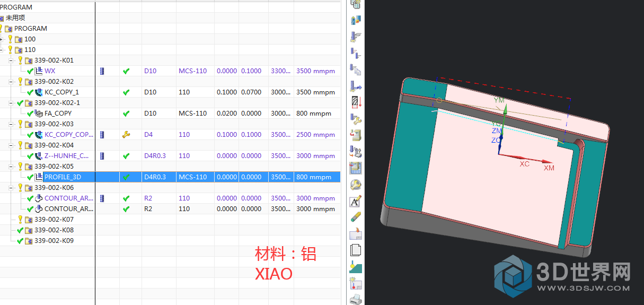Select the FA_COPY operation
This screenshot has height=305, width=644.
click(58, 114)
